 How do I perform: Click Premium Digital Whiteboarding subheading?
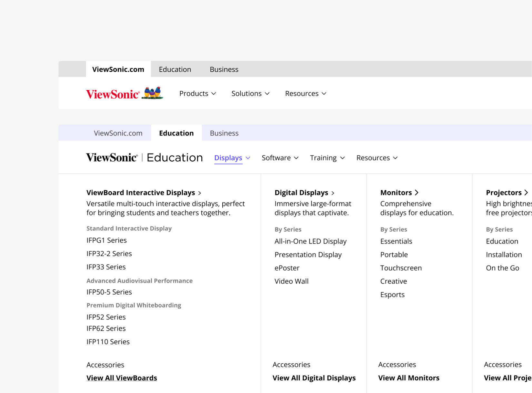click(x=134, y=305)
